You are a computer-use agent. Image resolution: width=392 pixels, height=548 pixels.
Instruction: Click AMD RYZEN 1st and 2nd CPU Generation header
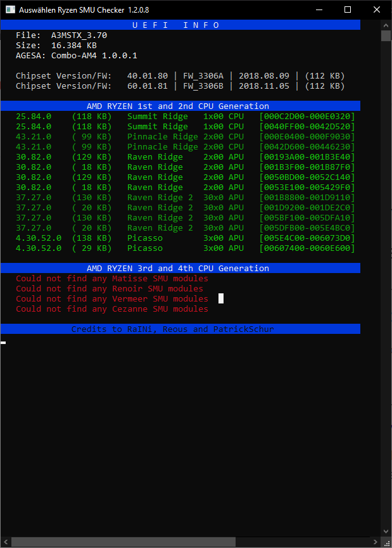tap(180, 106)
